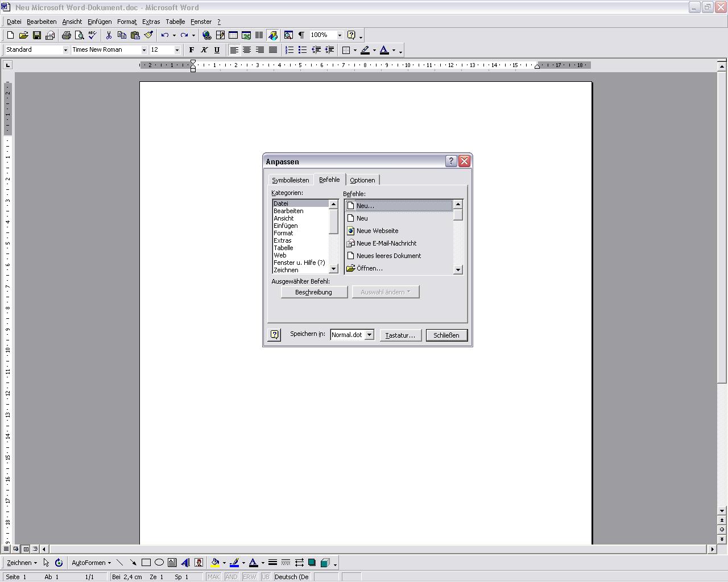The image size is (728, 582).
Task: Open the Einfügen menu
Action: click(100, 22)
